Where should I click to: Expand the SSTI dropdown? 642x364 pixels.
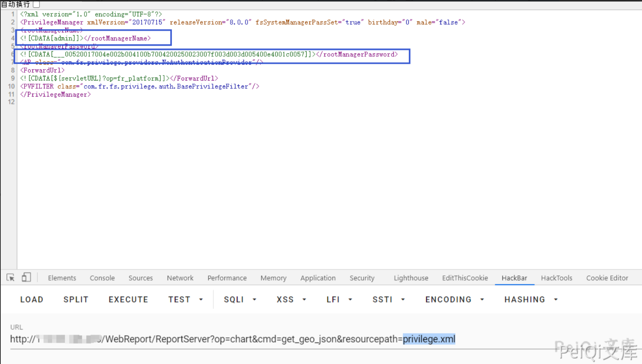[x=388, y=300]
